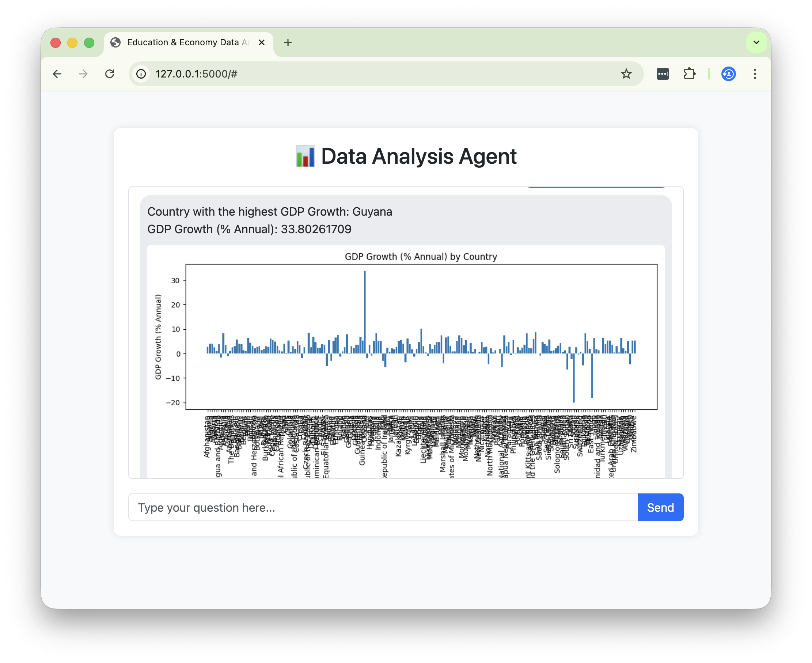The image size is (812, 663).
Task: Click the Send button
Action: click(660, 507)
